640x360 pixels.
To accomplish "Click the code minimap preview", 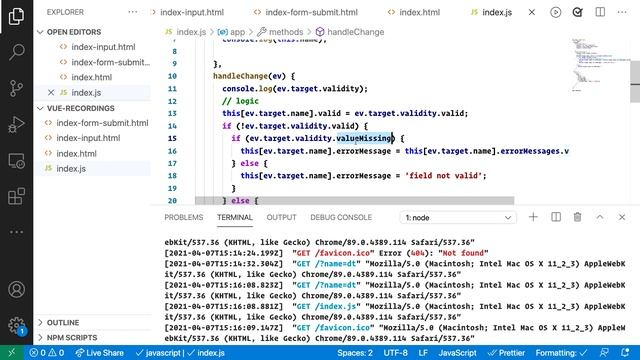I will (600, 65).
